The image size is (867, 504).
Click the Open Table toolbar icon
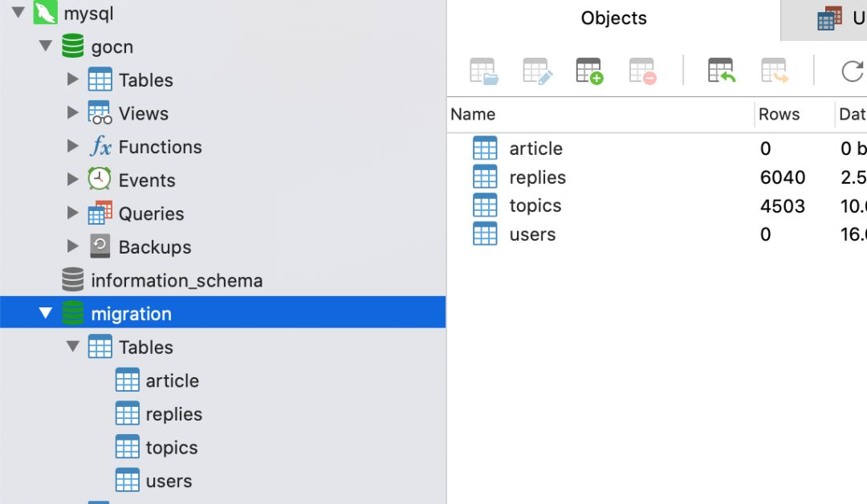tap(483, 71)
